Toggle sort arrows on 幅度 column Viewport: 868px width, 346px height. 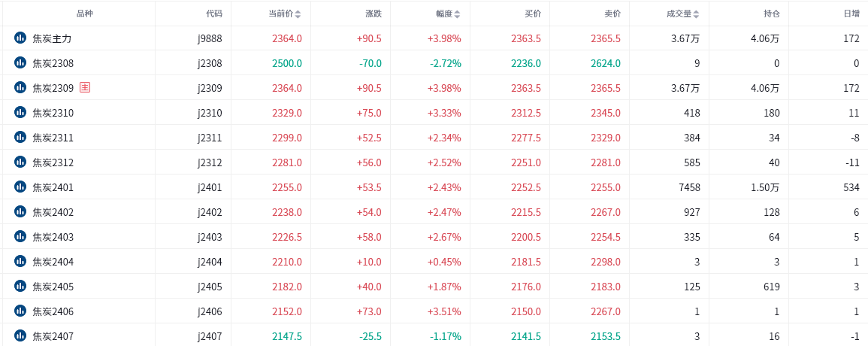click(457, 14)
